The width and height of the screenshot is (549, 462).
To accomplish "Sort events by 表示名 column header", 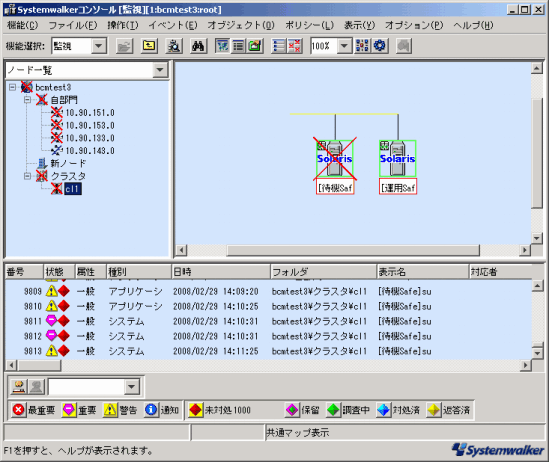I will point(422,272).
